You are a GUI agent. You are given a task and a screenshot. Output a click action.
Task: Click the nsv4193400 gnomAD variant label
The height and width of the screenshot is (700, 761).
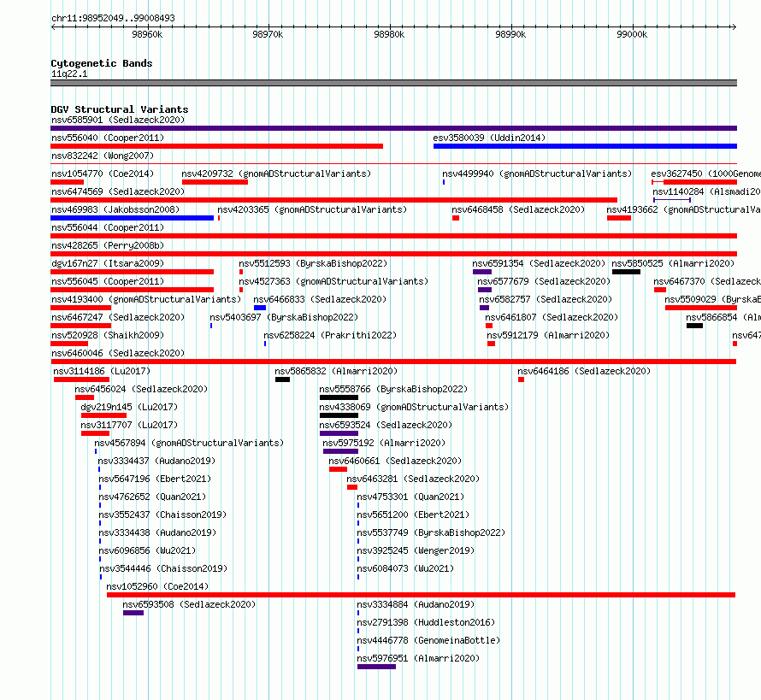point(146,299)
